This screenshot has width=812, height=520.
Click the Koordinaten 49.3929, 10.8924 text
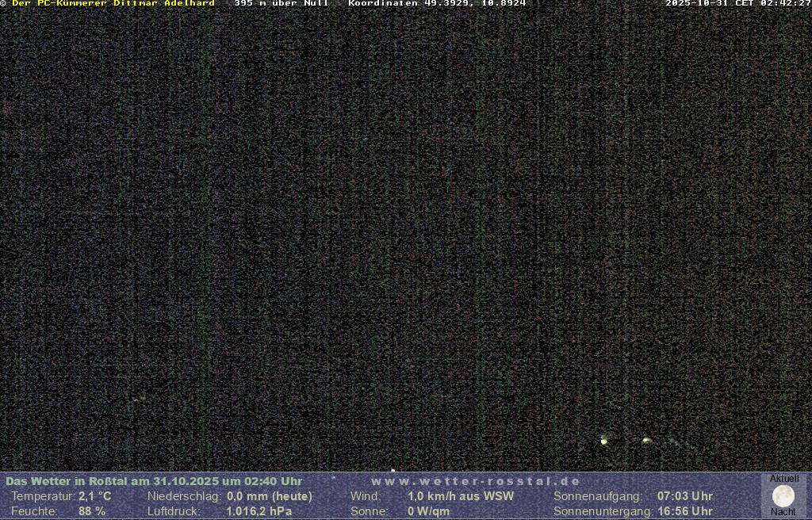437,4
